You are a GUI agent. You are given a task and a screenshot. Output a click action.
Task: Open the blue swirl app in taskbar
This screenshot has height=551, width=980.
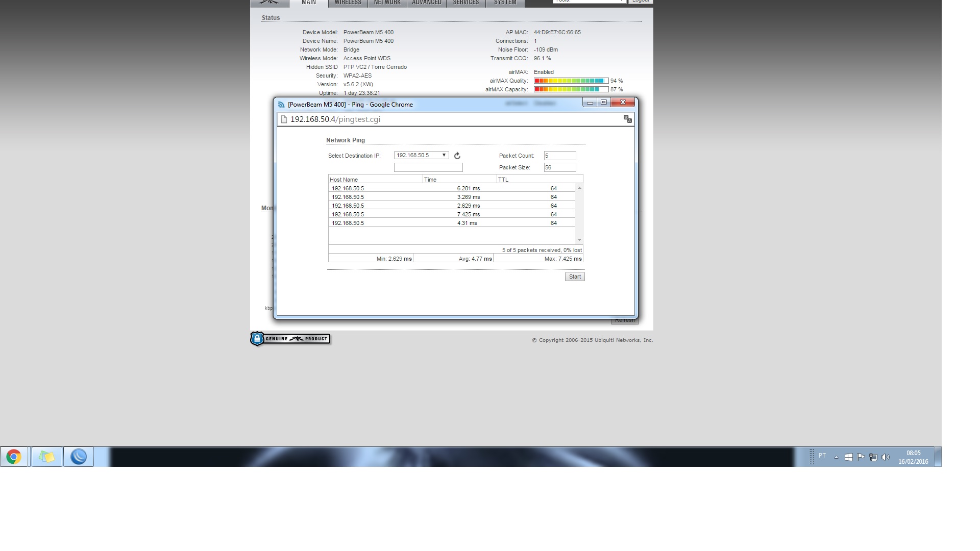(x=78, y=457)
